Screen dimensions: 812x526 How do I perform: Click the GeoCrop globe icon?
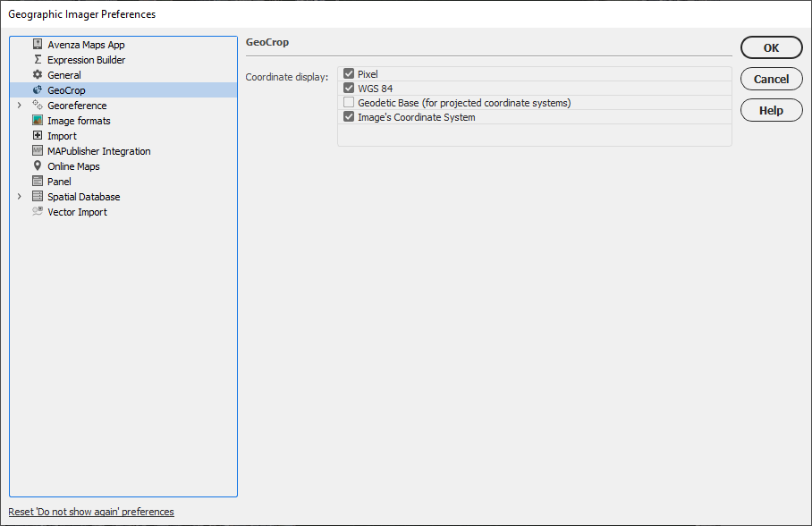(x=38, y=89)
